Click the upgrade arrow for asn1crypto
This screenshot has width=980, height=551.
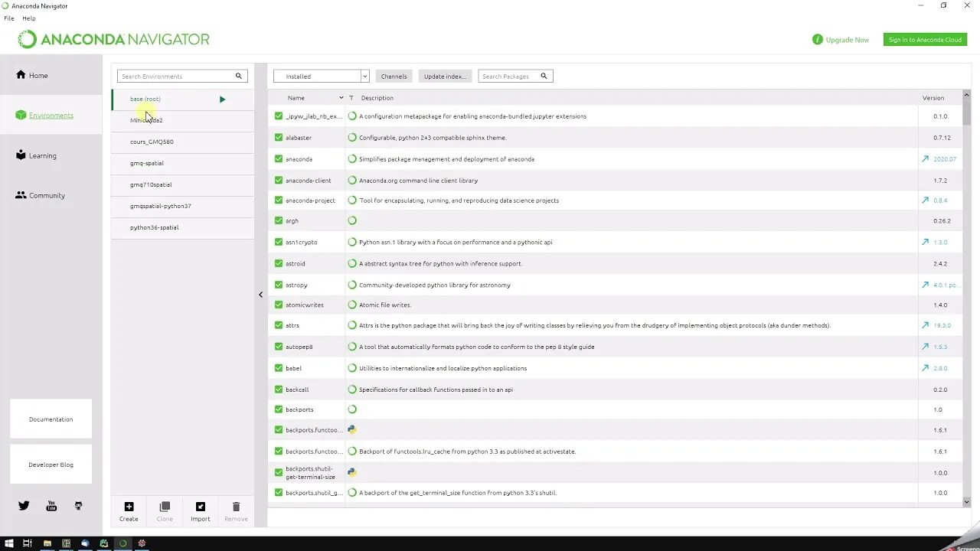(925, 242)
